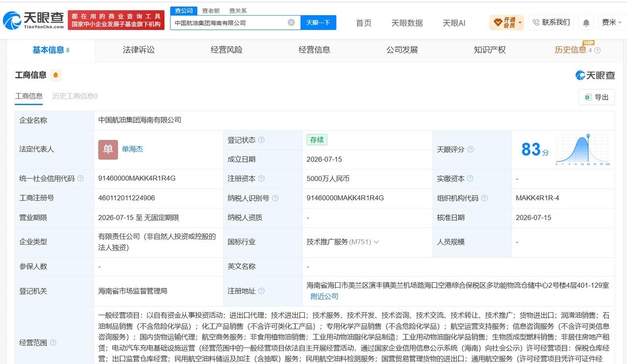Click the Tianyancha logo at top left

coord(32,20)
